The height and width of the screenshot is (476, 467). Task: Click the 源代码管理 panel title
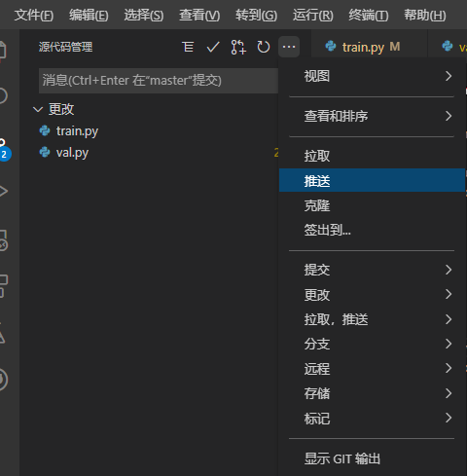[65, 47]
